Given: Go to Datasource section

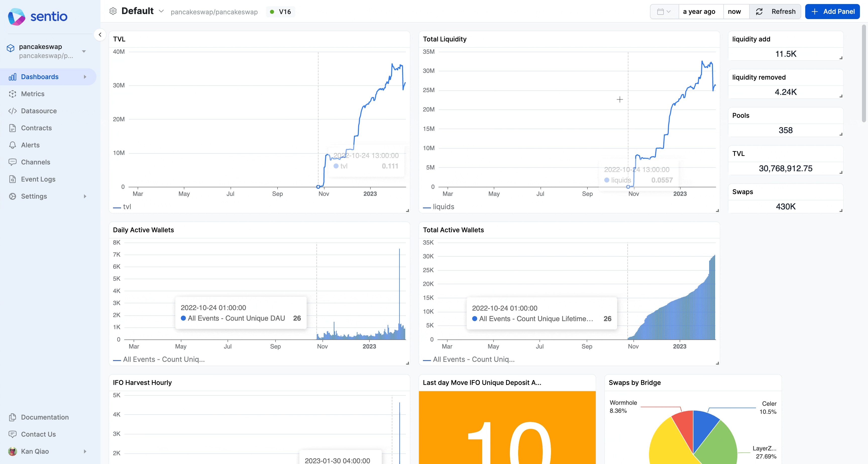Looking at the screenshot, I should pyautogui.click(x=39, y=111).
